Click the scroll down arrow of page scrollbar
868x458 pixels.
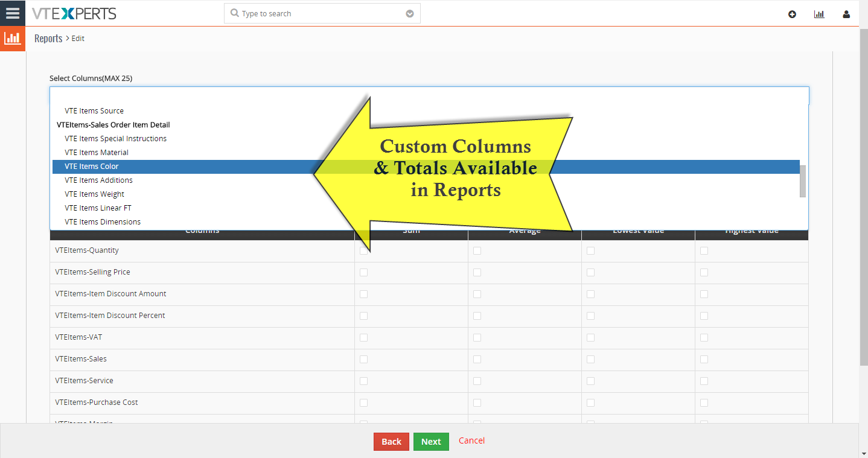863,453
